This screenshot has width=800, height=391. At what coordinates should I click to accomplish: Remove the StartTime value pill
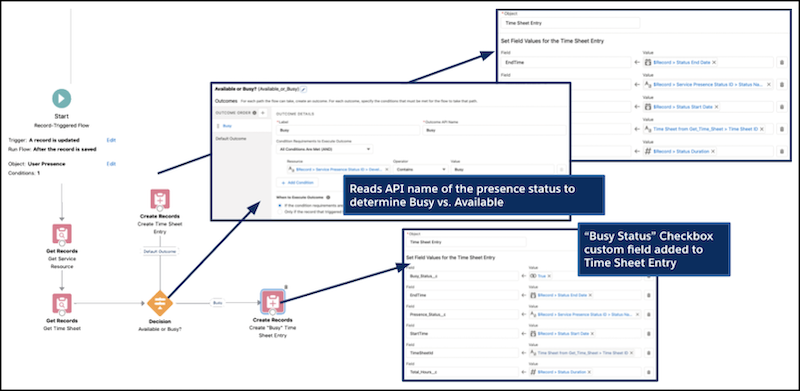point(591,333)
